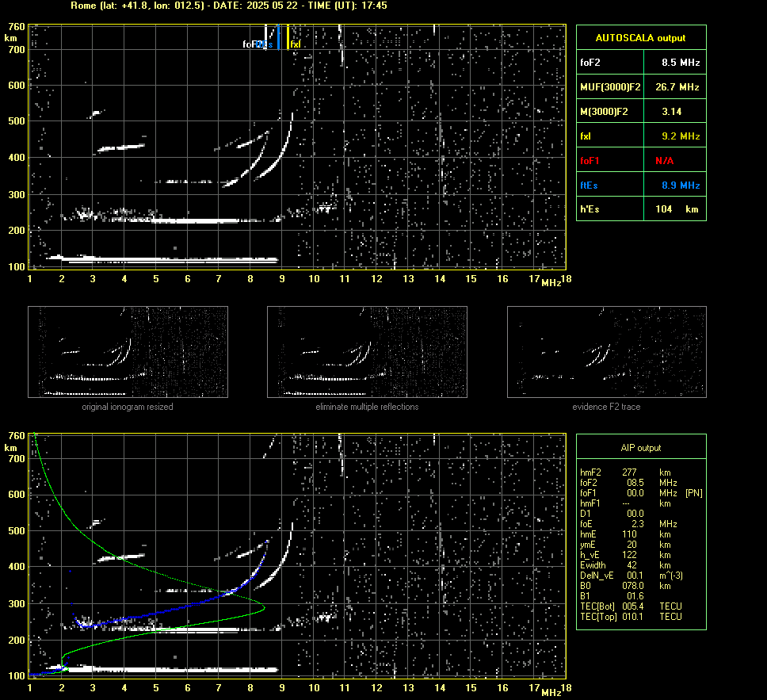Select the B0 078.0 km row

(626, 586)
